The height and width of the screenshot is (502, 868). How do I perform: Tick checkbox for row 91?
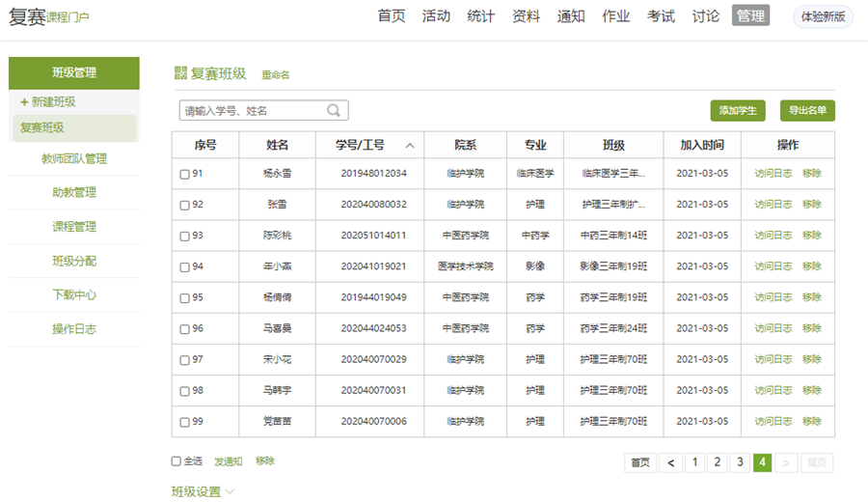185,174
